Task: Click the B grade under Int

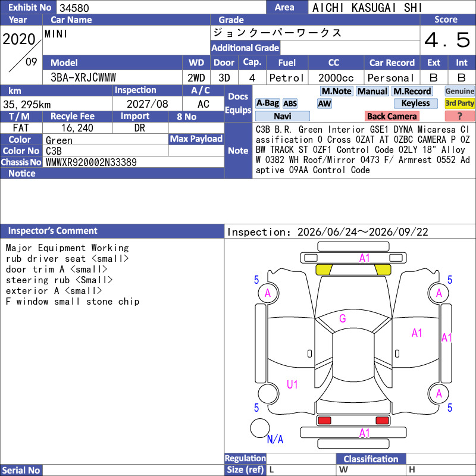Action: (462, 78)
